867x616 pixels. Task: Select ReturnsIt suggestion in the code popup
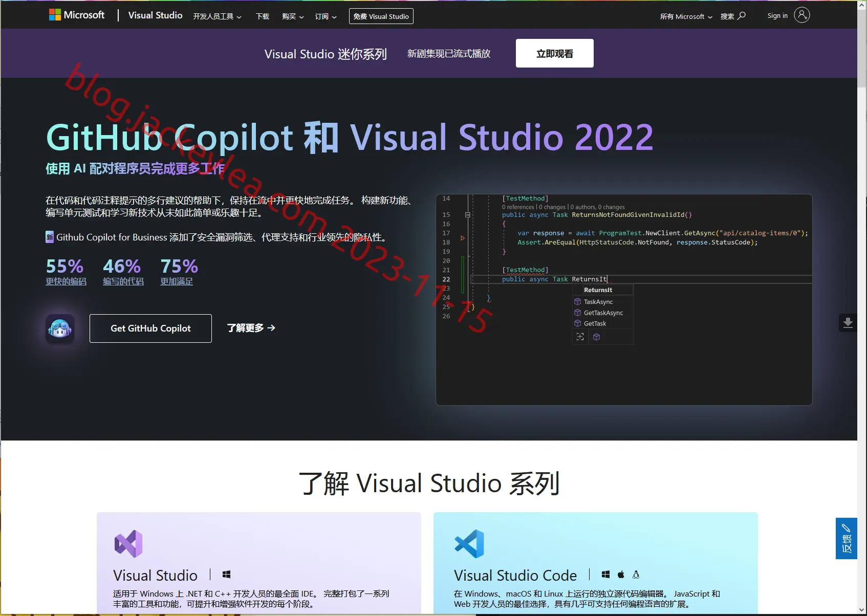[603, 290]
